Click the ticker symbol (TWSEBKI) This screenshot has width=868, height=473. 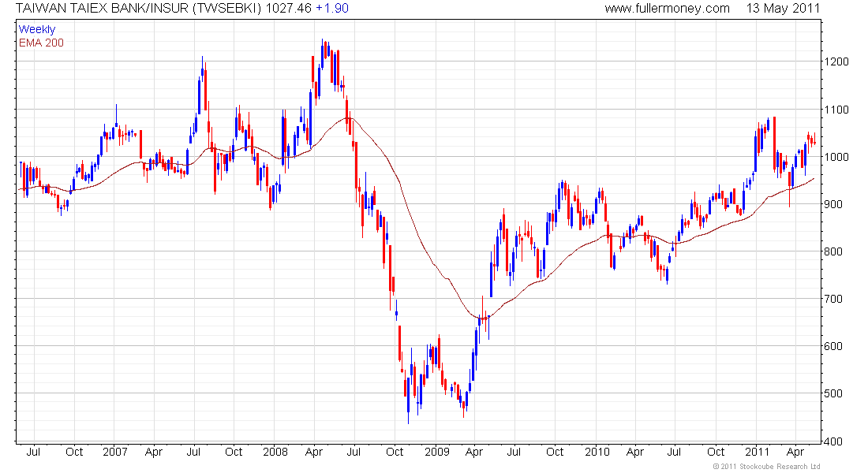[227, 9]
